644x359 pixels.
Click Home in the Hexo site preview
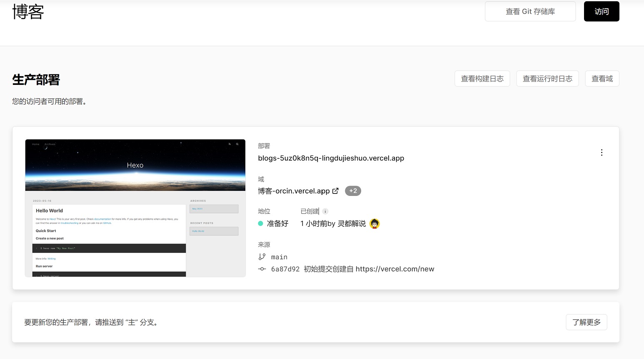click(x=35, y=144)
